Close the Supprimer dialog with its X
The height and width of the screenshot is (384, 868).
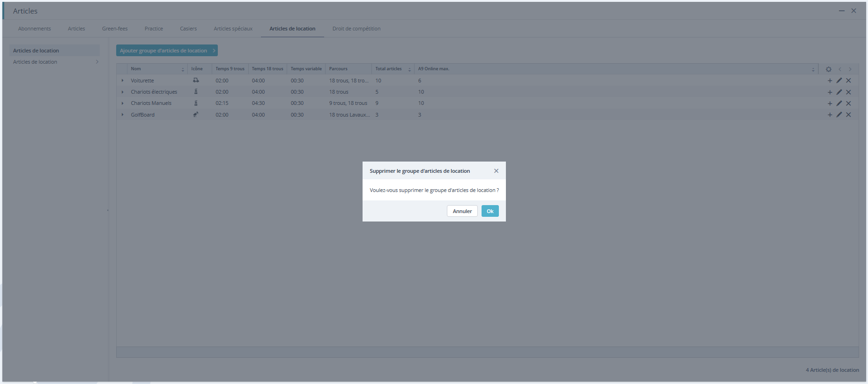[496, 171]
